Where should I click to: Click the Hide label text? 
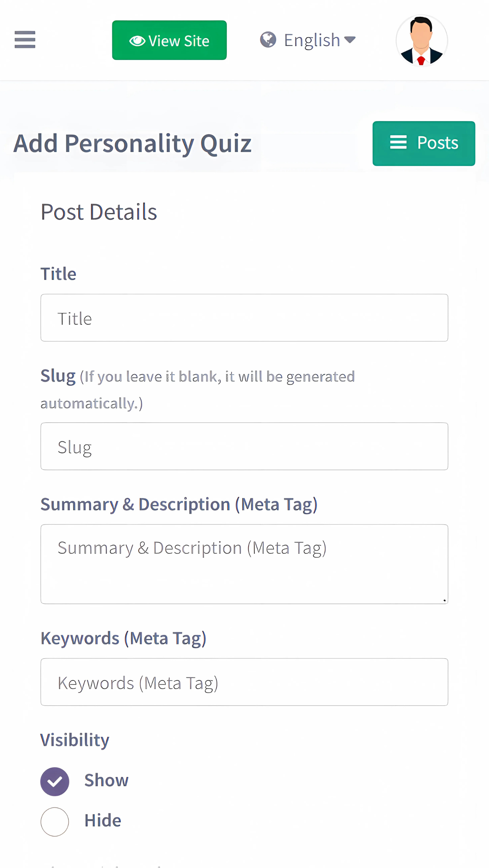(x=103, y=821)
